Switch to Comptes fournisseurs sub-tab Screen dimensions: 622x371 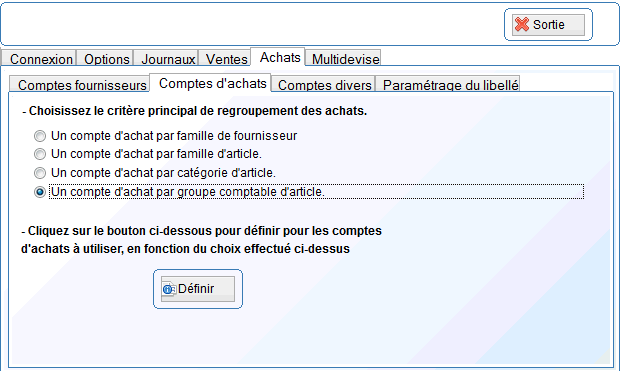click(x=80, y=84)
